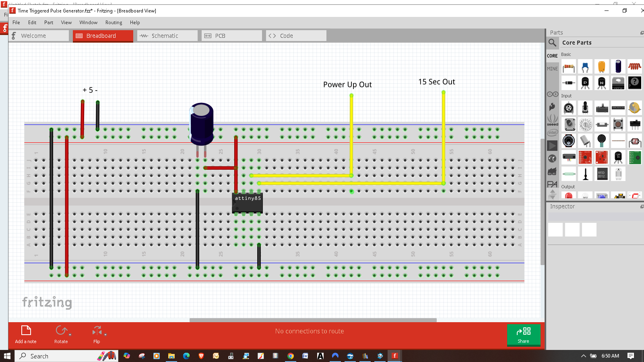The height and width of the screenshot is (362, 644).
Task: Pick the rotary encoder hex switch part
Action: (585, 124)
